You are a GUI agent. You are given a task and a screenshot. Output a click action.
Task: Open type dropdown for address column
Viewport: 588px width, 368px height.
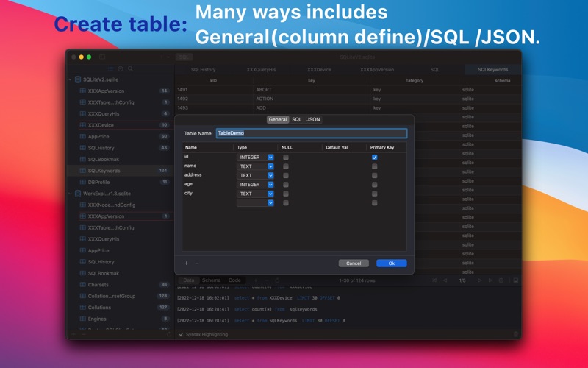tap(270, 175)
